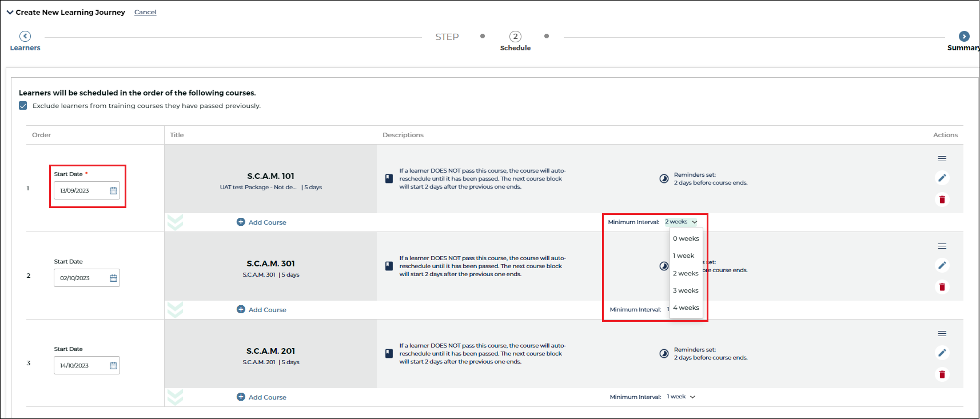Click the edit pencil icon for S.C.A.M. 101
Viewport: 980px width, 419px height.
[942, 178]
